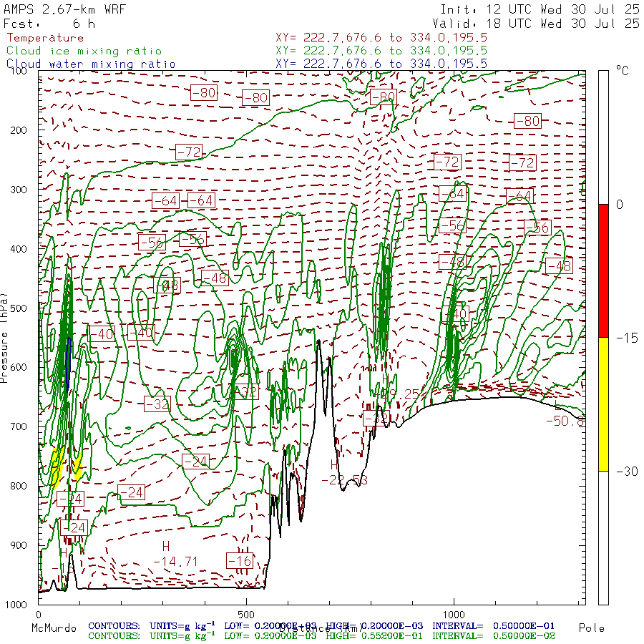Image resolution: width=644 pixels, height=644 pixels.
Task: Click the blue cloud water contour near McMurdo
Action: pyautogui.click(x=69, y=364)
